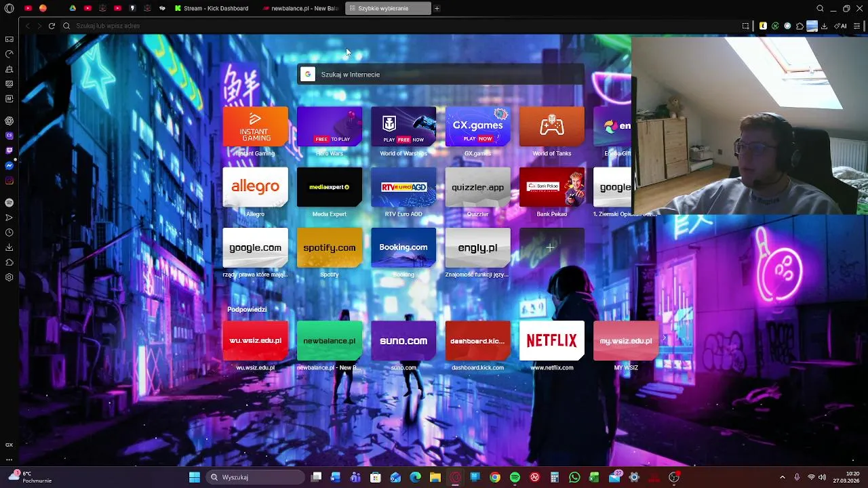Open Spotify player icon in sidebar
This screenshot has height=488, width=868.
coord(9,203)
